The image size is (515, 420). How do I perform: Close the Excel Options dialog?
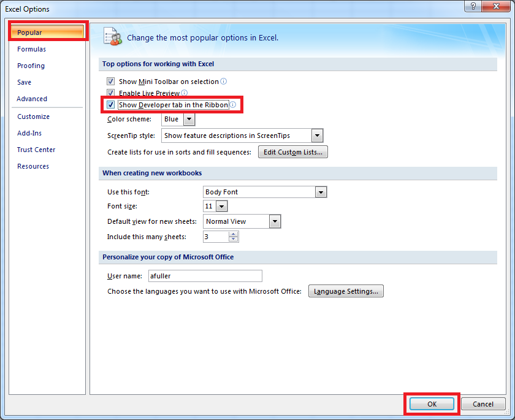pyautogui.click(x=496, y=6)
